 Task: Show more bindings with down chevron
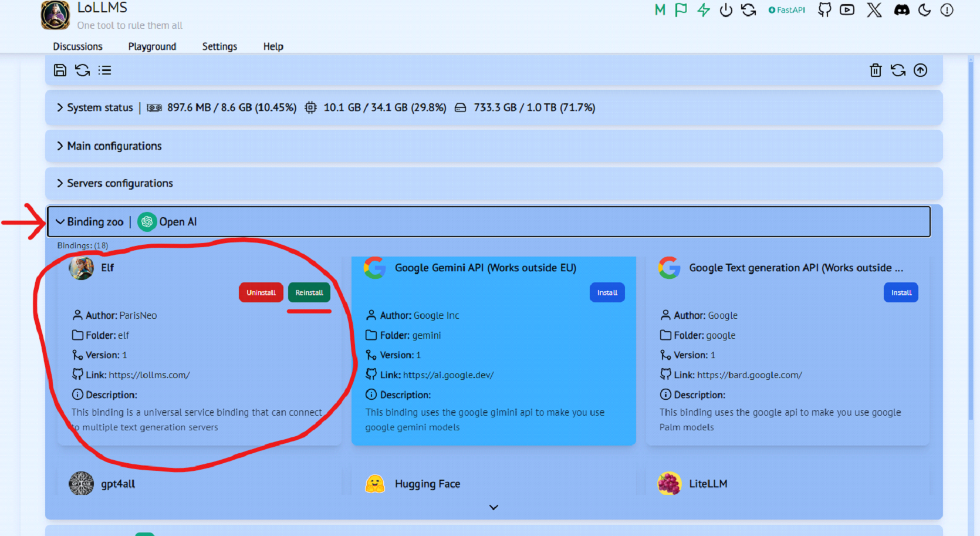[x=494, y=507]
